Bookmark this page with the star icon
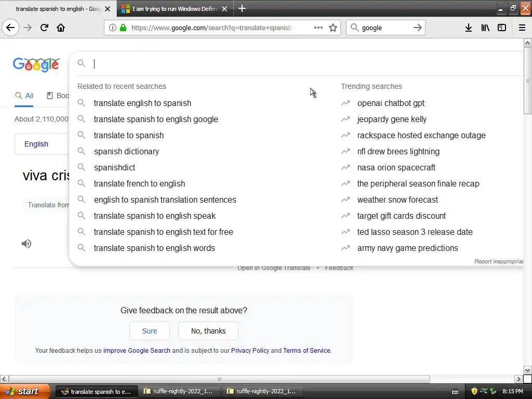This screenshot has height=399, width=532. (x=333, y=28)
